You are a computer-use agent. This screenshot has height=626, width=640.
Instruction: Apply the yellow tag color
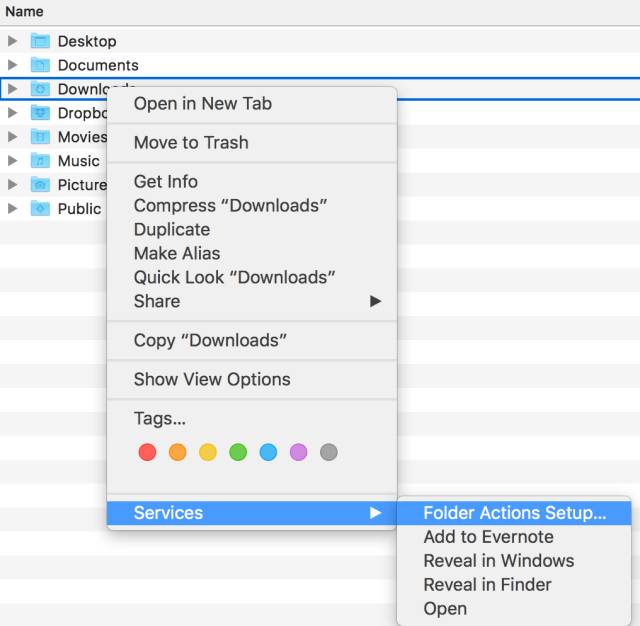(208, 452)
